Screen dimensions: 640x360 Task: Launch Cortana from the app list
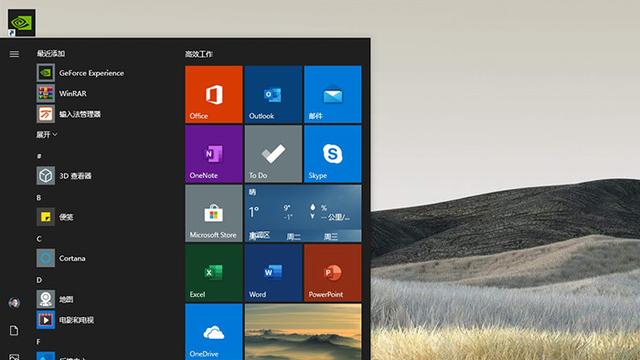61,258
